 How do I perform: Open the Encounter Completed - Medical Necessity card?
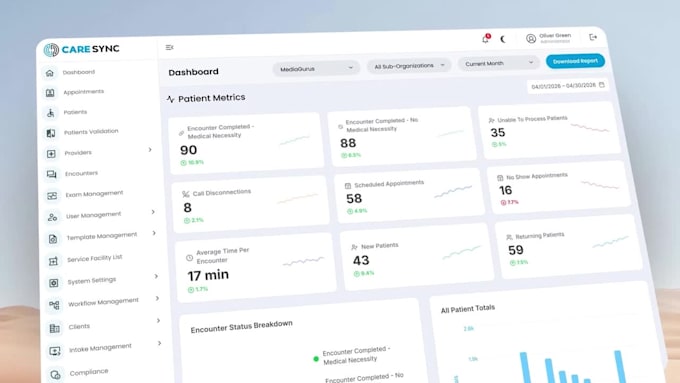click(x=246, y=144)
